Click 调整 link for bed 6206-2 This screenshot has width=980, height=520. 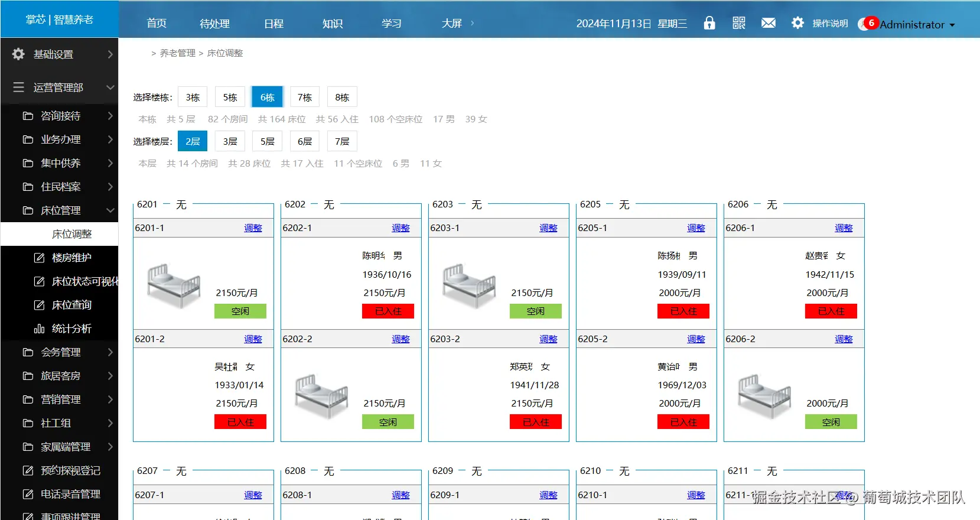pyautogui.click(x=844, y=339)
